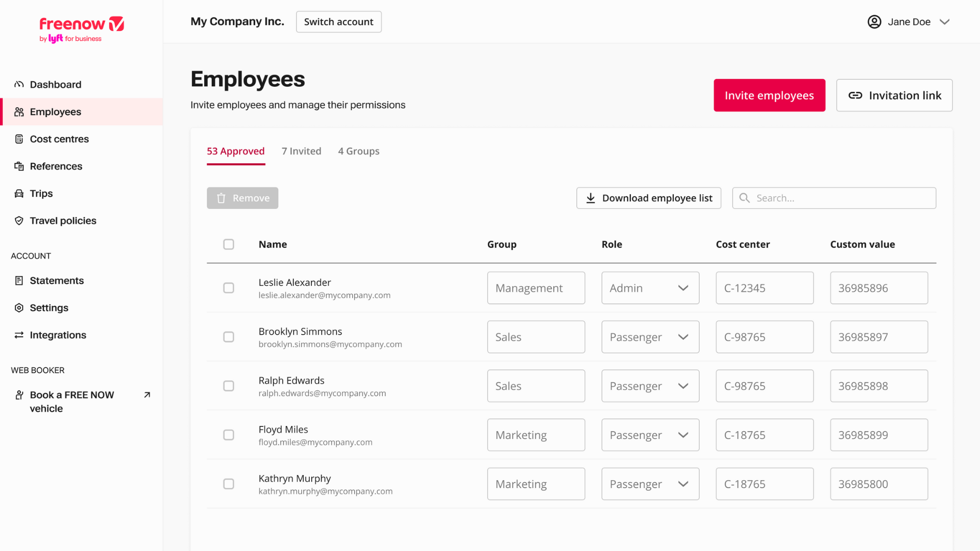Viewport: 980px width, 551px height.
Task: Select Floyd Miles row checkbox
Action: [229, 435]
